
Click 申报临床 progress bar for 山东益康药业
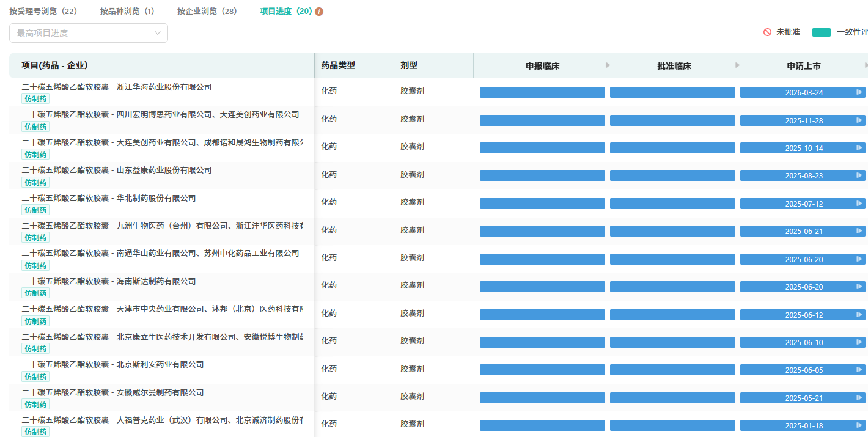[x=542, y=176]
